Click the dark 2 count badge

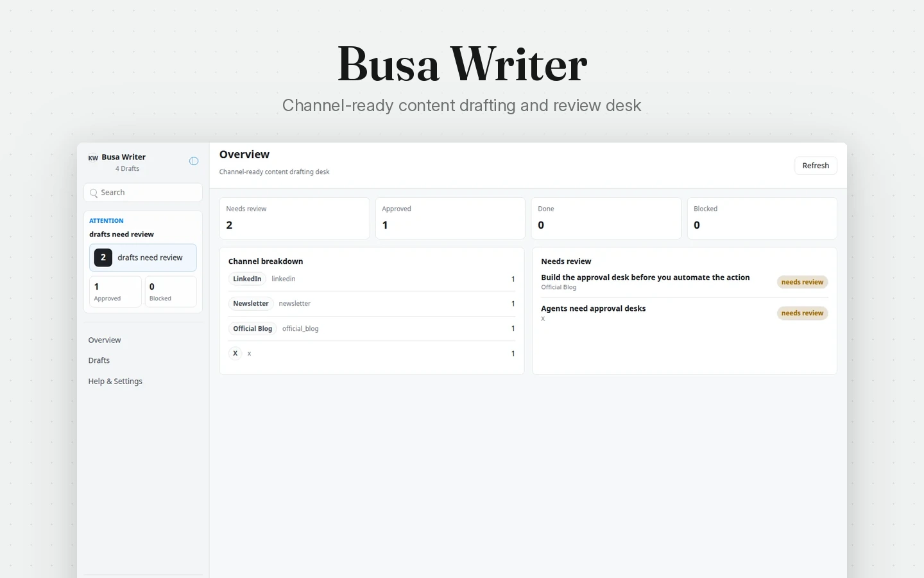(x=103, y=258)
